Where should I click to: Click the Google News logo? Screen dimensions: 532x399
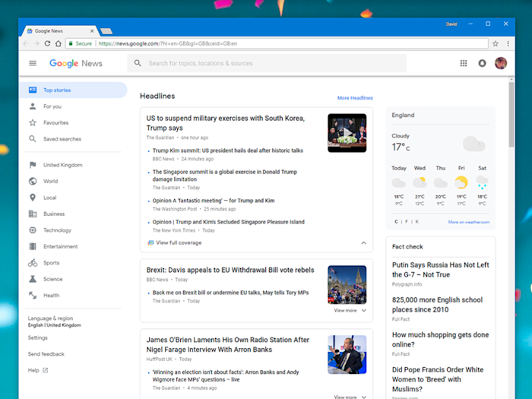(x=76, y=63)
